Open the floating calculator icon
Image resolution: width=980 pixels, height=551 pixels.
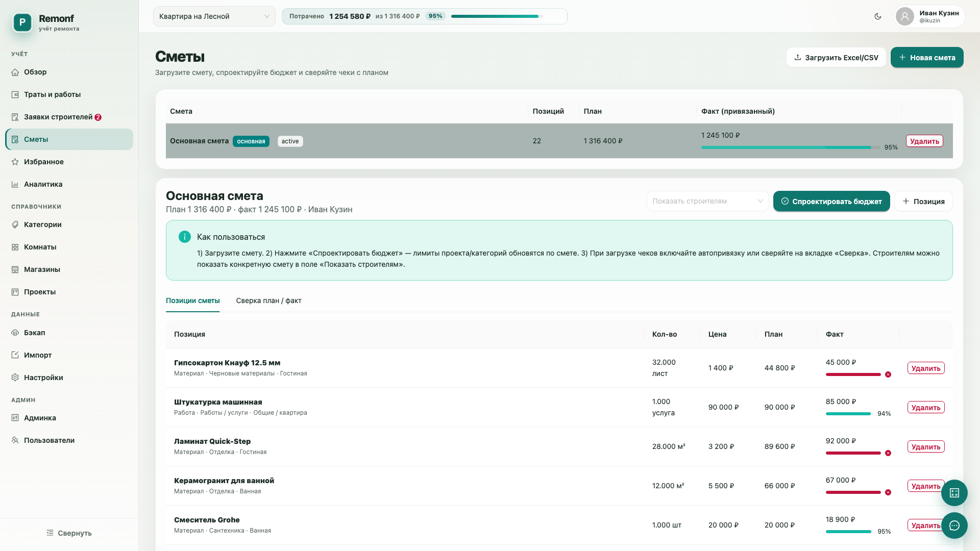(954, 493)
